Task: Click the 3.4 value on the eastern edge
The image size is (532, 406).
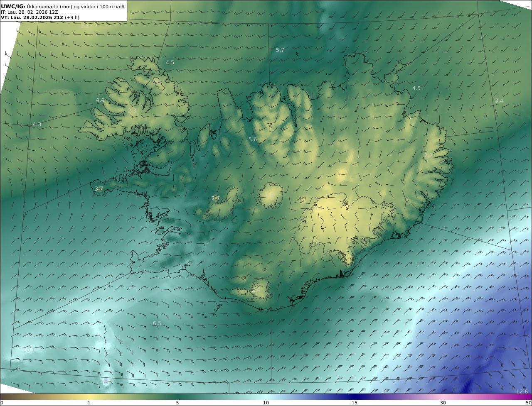Action: pyautogui.click(x=499, y=100)
